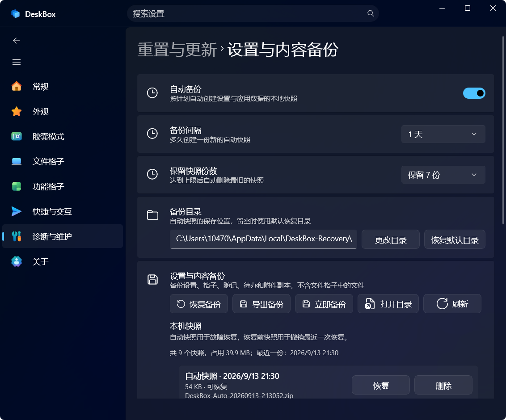The image size is (506, 420).
Task: Open the 备份间隔 dropdown showing 1 天
Action: coord(443,134)
